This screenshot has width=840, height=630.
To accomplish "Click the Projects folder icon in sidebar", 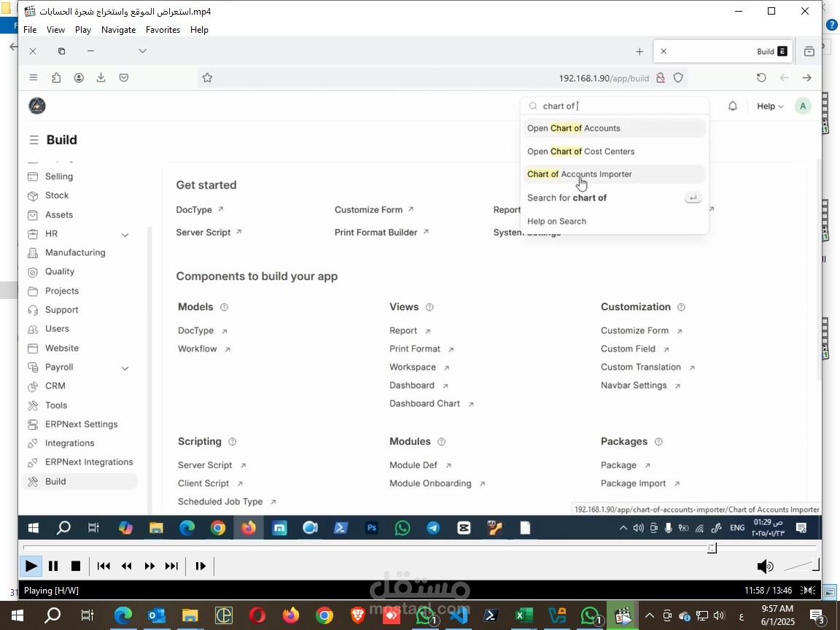I will click(x=33, y=292).
